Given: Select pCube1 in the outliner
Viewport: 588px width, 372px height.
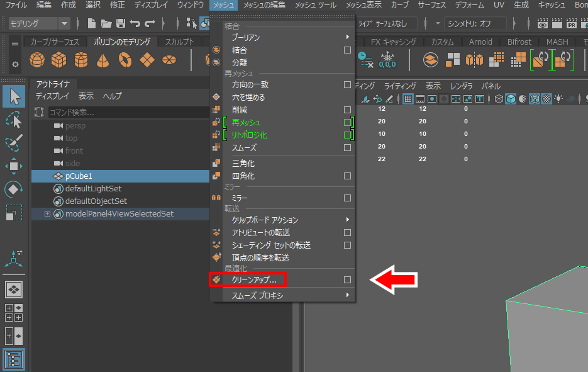Looking at the screenshot, I should 79,176.
